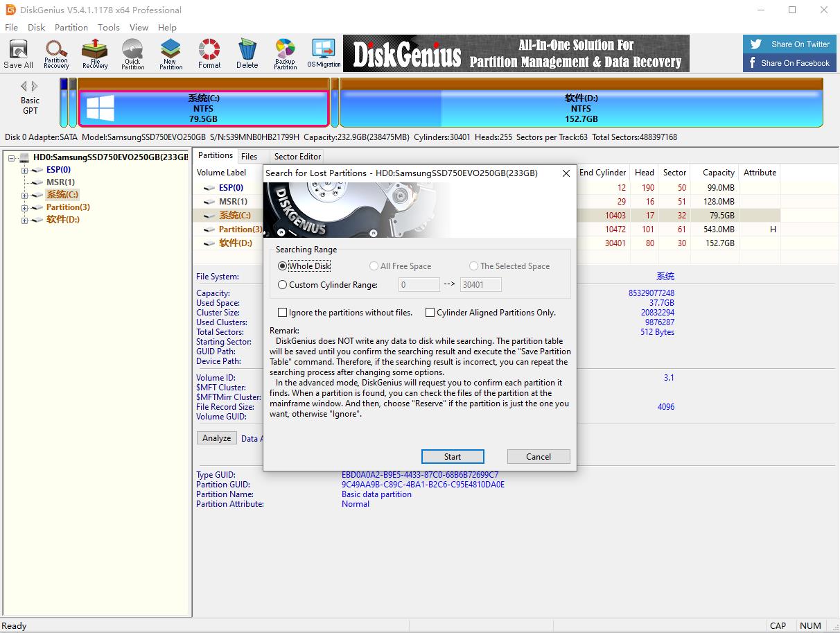The image size is (840, 633).
Task: Switch to the Partitions tab
Action: (216, 155)
